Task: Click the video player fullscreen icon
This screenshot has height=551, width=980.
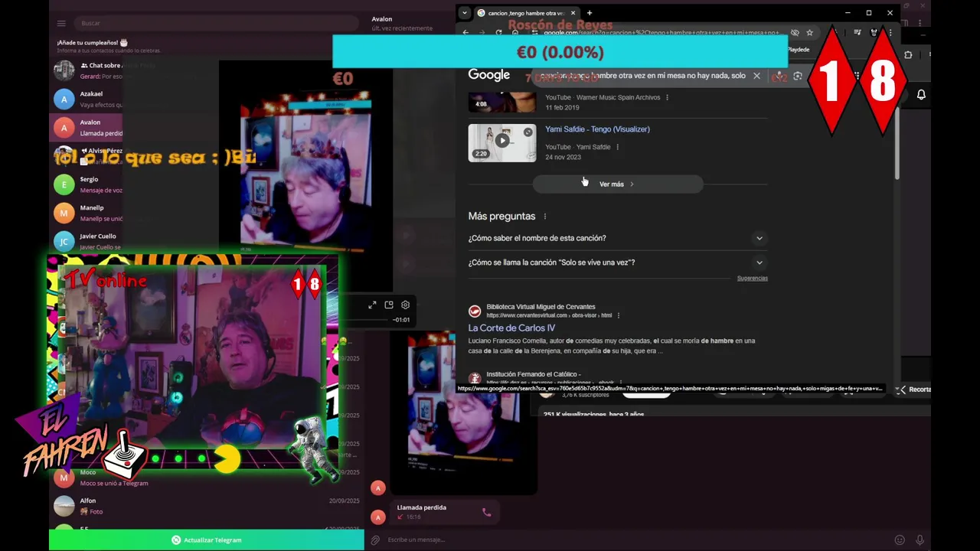Action: pos(372,305)
